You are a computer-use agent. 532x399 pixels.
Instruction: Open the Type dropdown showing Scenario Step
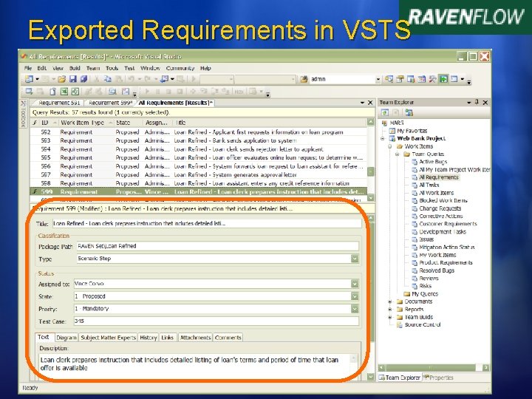point(355,259)
